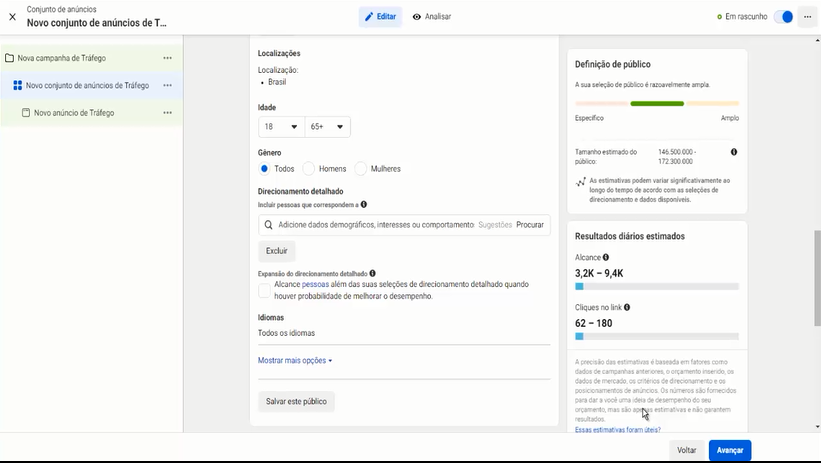Select the Mulheres gender option
821x463 pixels.
(x=361, y=169)
